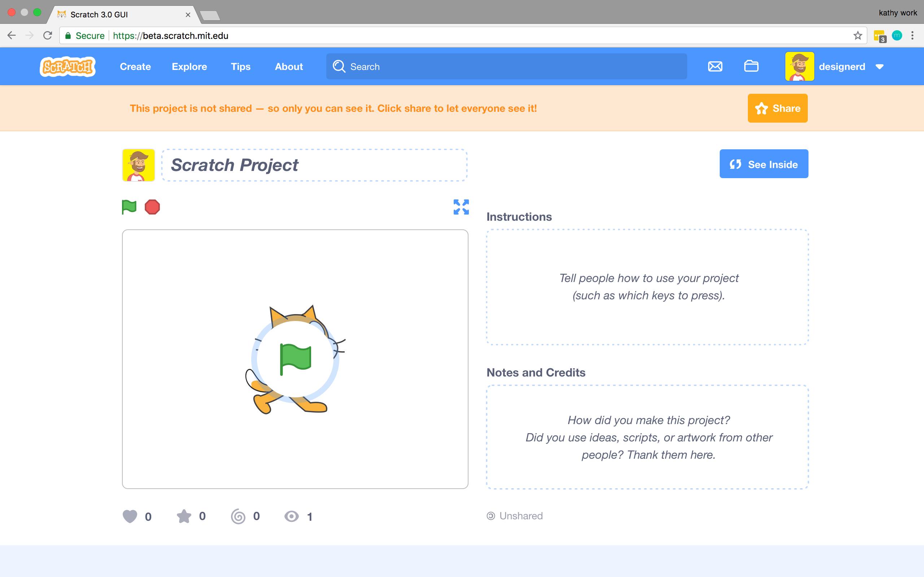
Task: Click the See Inside button
Action: click(x=764, y=164)
